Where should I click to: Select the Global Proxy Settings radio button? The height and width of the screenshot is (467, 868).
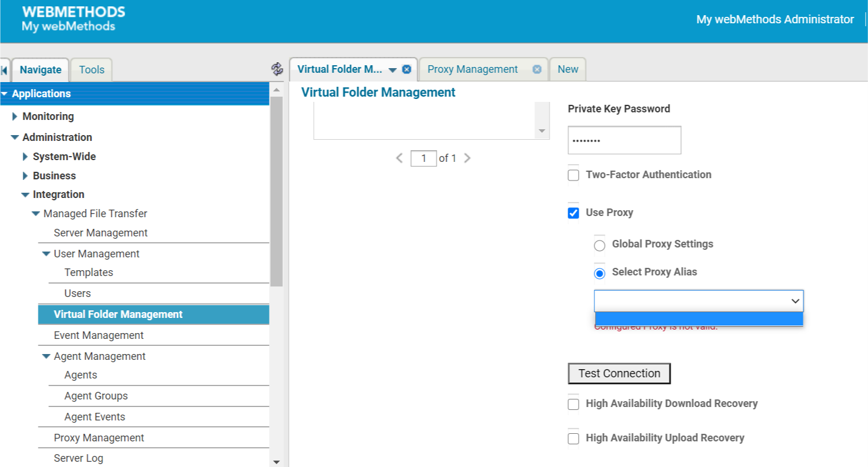click(x=600, y=246)
